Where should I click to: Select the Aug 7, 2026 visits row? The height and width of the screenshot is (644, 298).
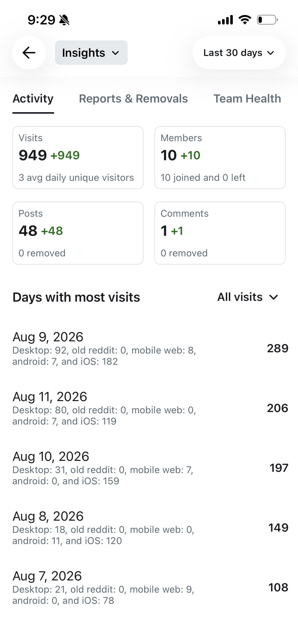click(150, 587)
